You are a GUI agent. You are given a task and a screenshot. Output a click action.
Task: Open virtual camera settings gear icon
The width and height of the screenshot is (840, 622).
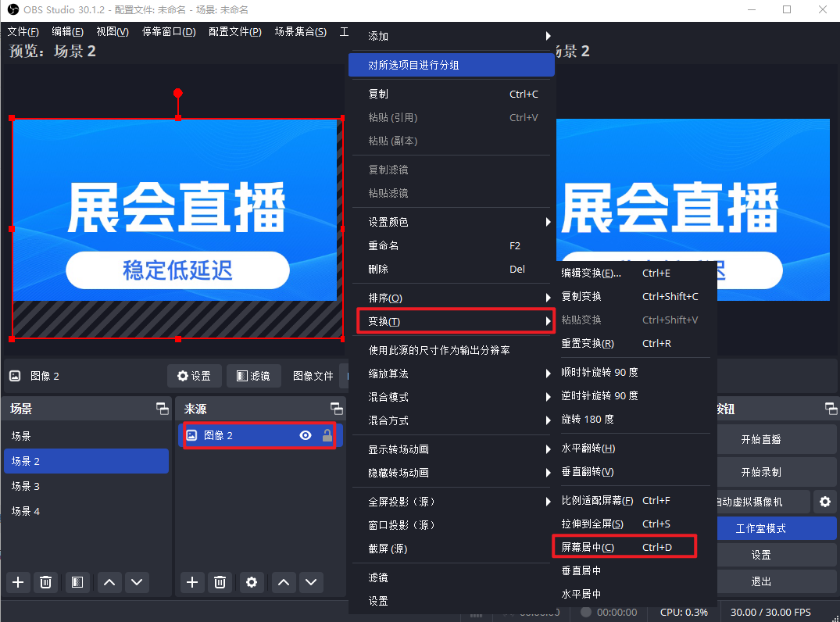[824, 501]
